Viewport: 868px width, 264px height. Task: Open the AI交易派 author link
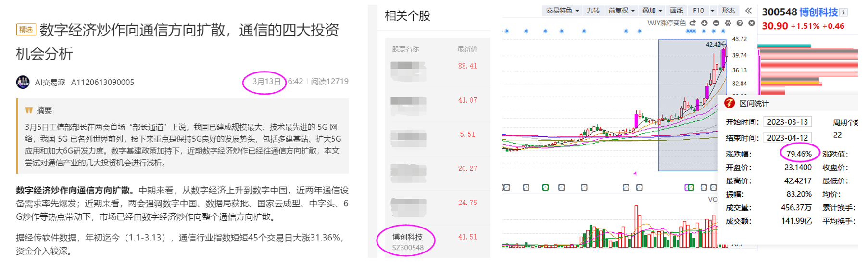coord(50,82)
